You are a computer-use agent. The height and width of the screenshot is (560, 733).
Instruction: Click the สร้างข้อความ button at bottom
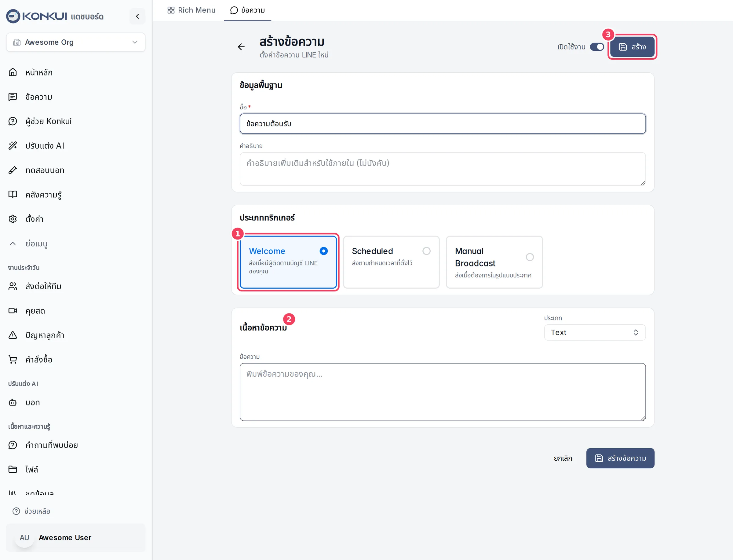[x=620, y=458]
